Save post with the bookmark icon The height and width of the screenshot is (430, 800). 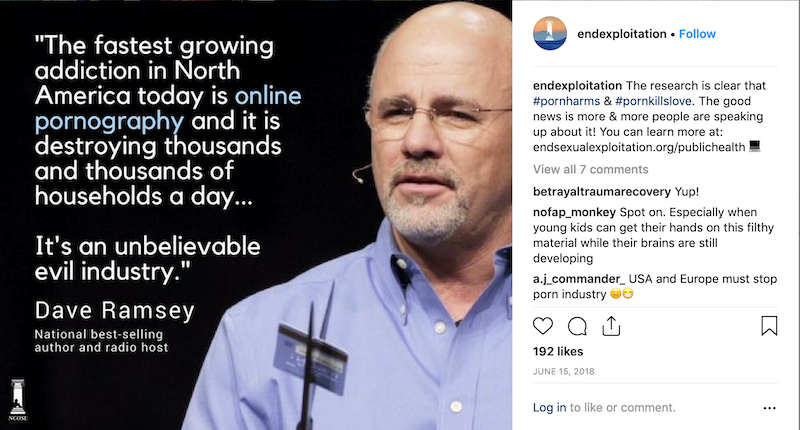coord(769,325)
